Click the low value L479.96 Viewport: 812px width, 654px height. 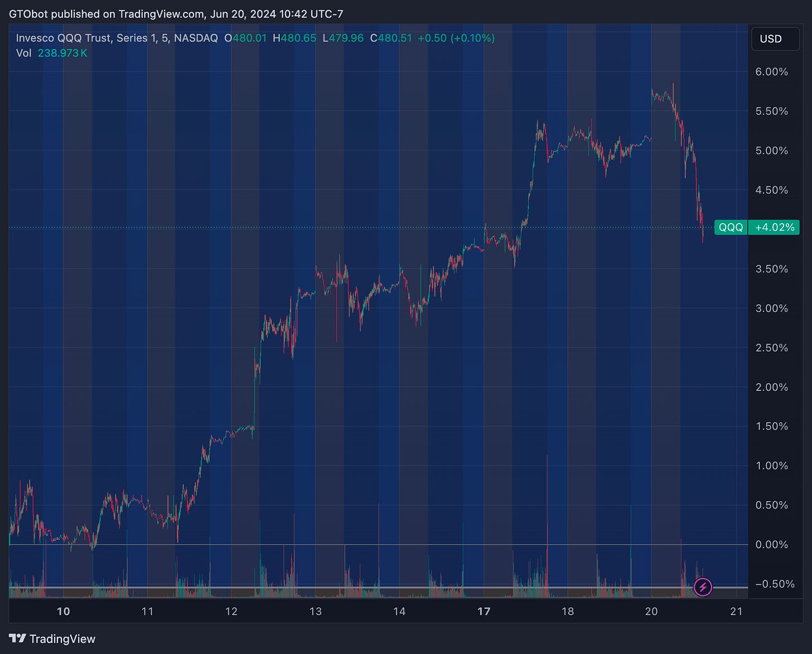point(343,38)
